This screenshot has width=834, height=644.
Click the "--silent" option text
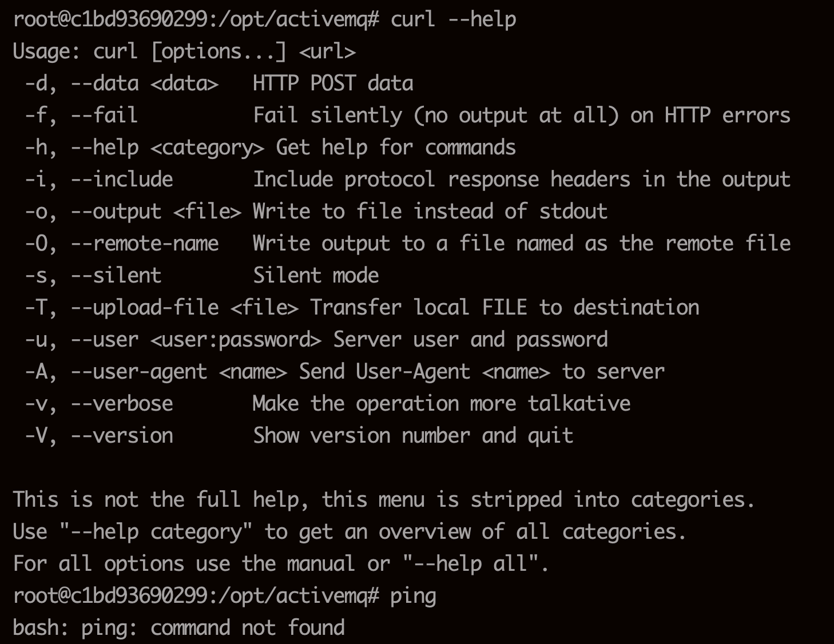(x=116, y=276)
